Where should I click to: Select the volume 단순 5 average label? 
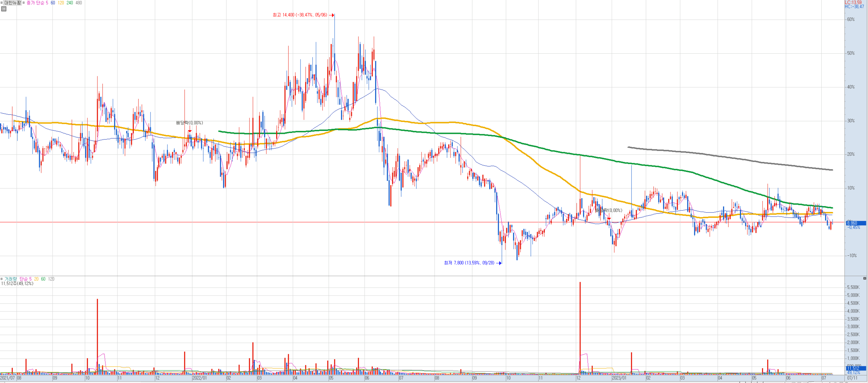click(25, 279)
